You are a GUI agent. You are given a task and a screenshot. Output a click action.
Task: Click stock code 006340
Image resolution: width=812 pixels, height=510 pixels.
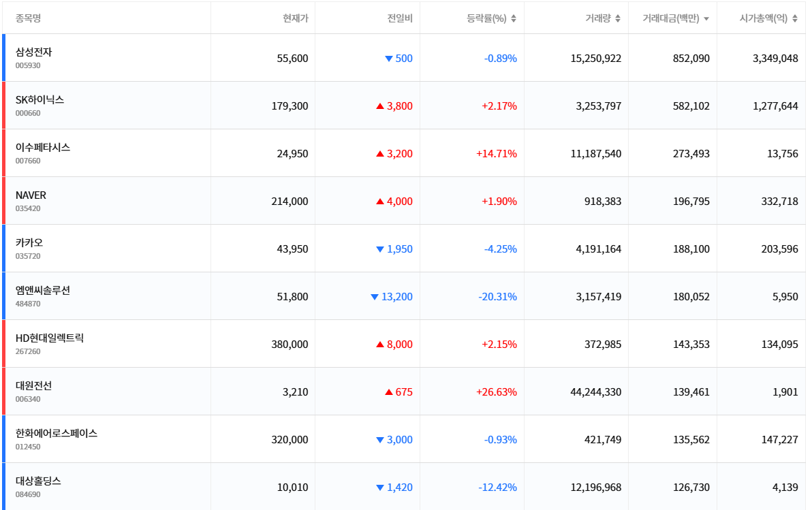[x=28, y=399]
